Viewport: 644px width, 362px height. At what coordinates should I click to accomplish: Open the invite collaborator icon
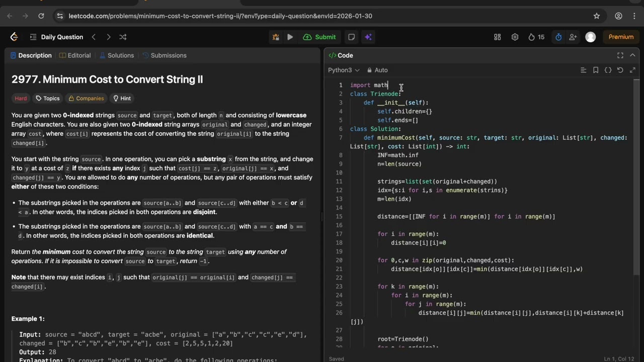(573, 37)
